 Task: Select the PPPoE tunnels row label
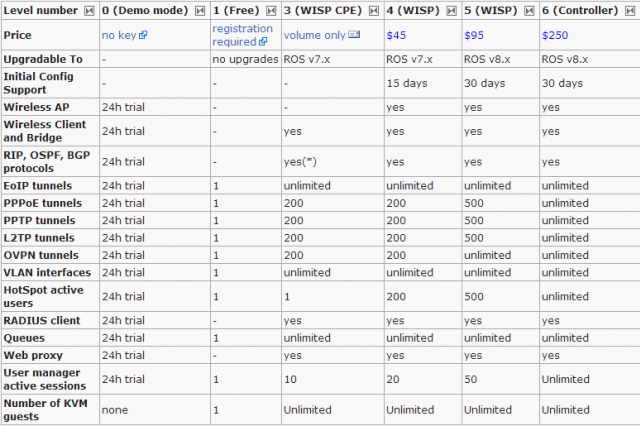[x=42, y=203]
